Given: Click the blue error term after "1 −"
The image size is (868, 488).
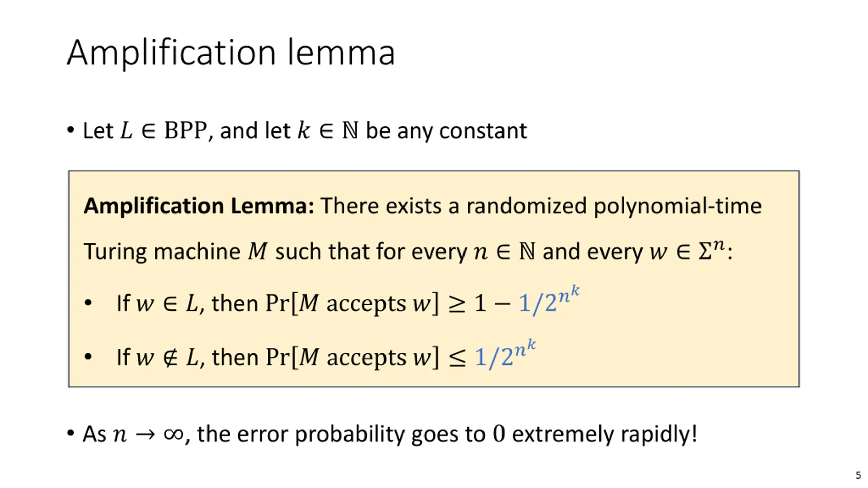Looking at the screenshot, I should pyautogui.click(x=549, y=301).
